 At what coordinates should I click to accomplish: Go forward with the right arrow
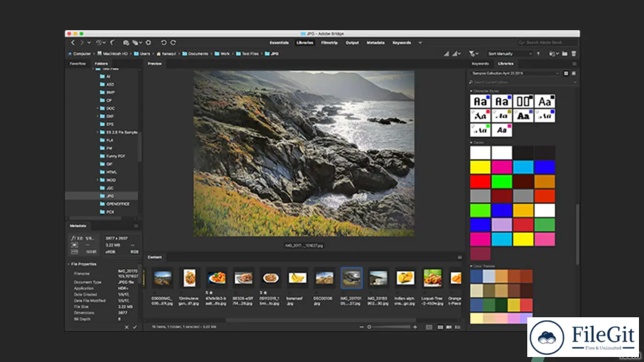click(x=82, y=43)
